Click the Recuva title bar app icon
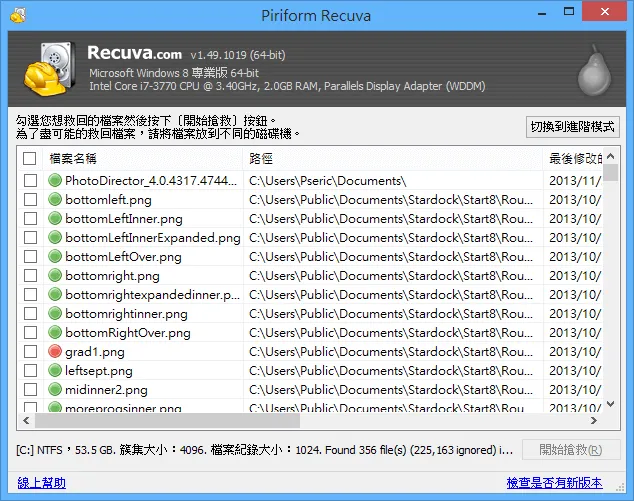This screenshot has height=501, width=634. point(18,15)
